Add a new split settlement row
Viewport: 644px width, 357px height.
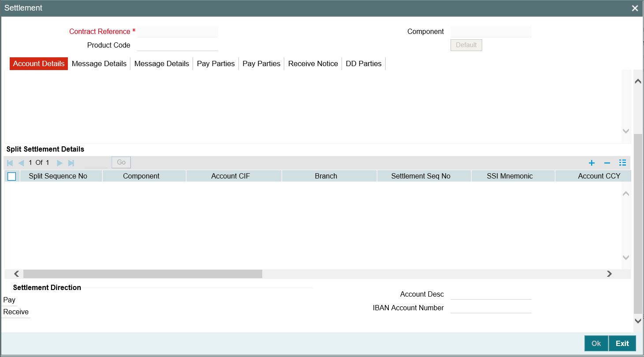tap(592, 163)
